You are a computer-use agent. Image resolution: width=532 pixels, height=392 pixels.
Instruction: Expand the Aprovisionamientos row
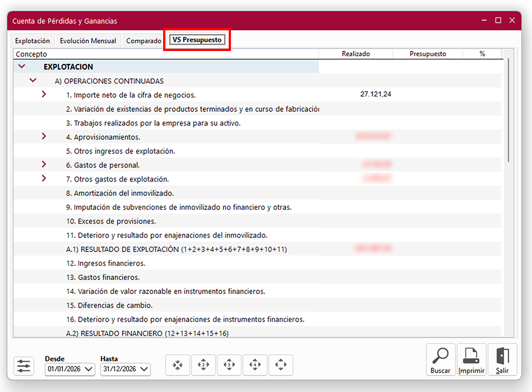point(44,136)
